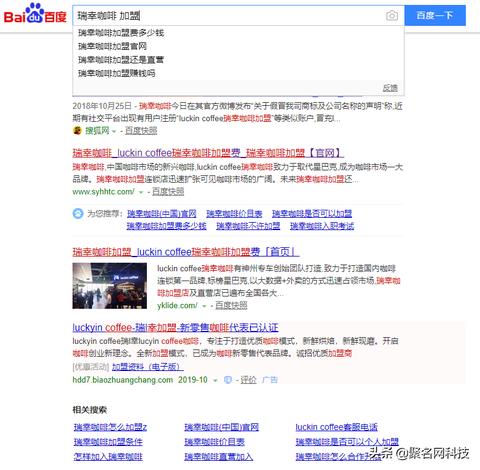Open result titled 瑞幸咖啡加盟费［首页］
The height and width of the screenshot is (470, 480).
[x=186, y=252]
